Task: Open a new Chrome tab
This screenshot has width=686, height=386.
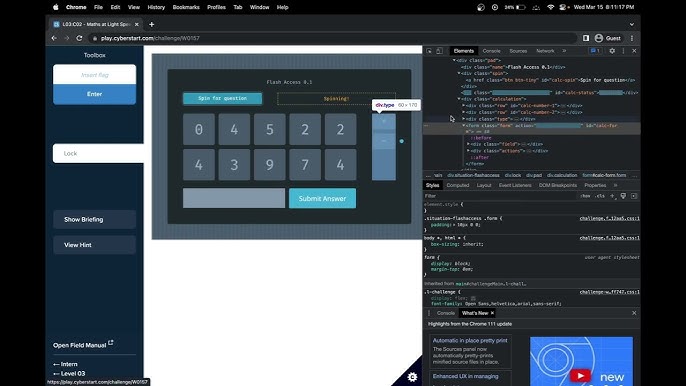Action: click(151, 25)
